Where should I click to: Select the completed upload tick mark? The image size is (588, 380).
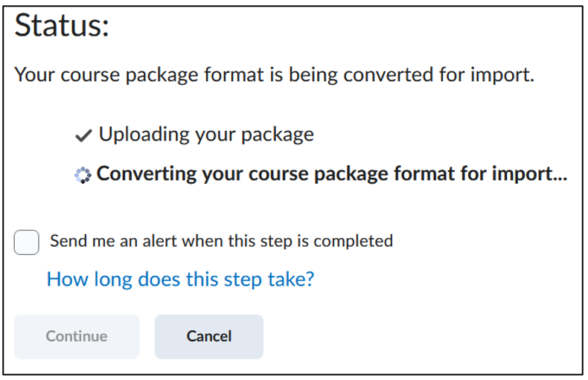(x=83, y=135)
